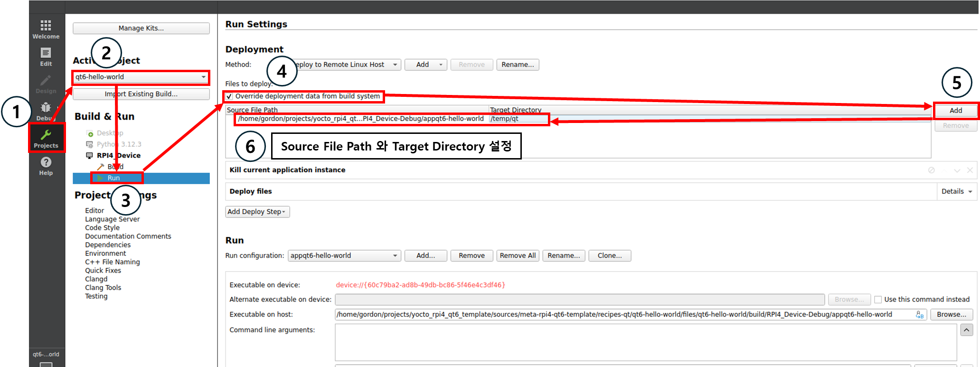980x367 pixels.
Task: Collapse command line arguments with up arrow
Action: tap(967, 330)
